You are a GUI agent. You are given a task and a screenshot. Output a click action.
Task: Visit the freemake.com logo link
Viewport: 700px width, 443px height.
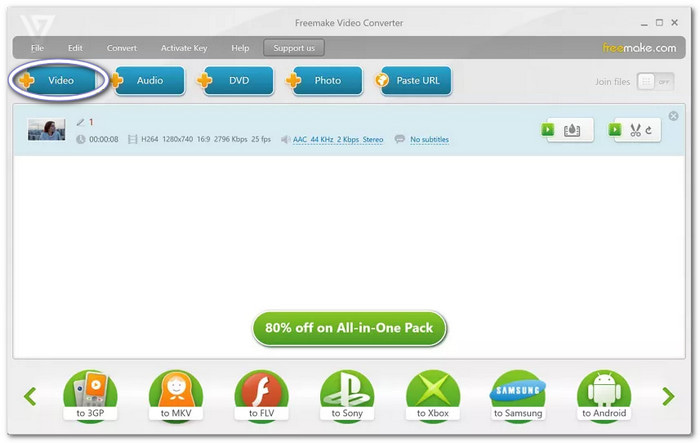(639, 48)
